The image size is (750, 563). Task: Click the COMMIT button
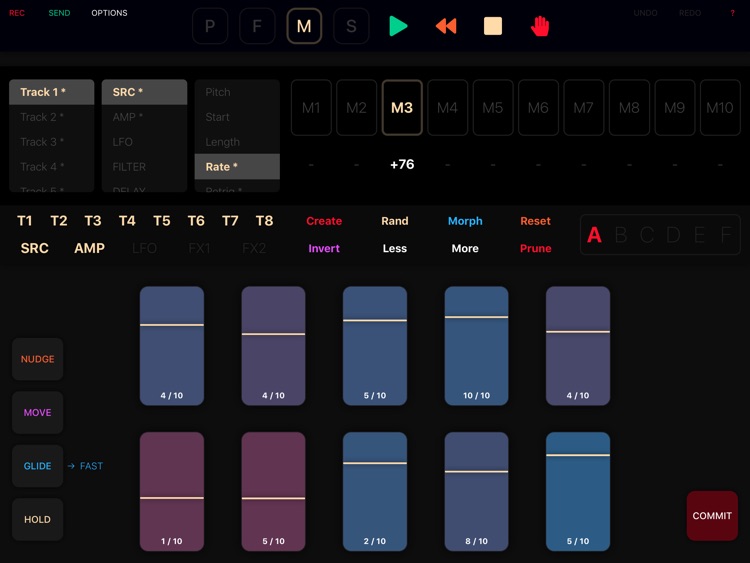click(712, 516)
